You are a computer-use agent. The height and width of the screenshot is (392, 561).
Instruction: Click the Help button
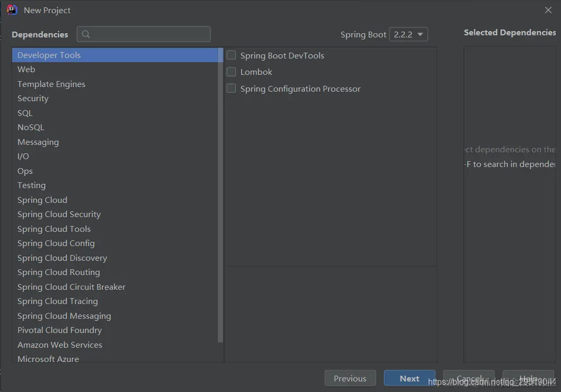coord(528,378)
